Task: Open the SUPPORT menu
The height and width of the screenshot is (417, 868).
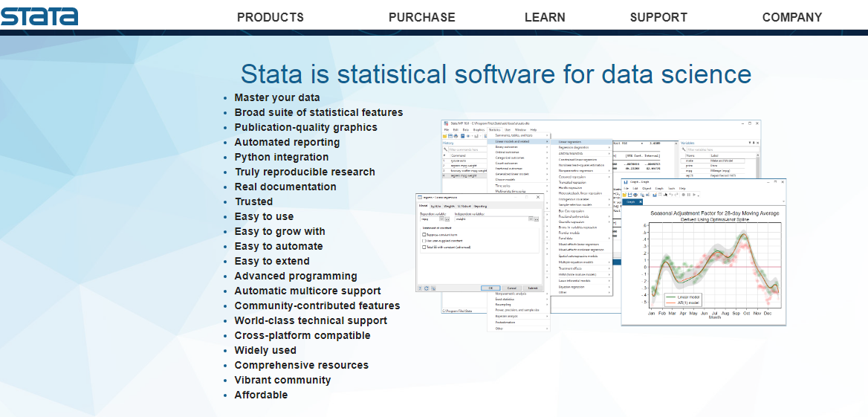Action: click(658, 17)
